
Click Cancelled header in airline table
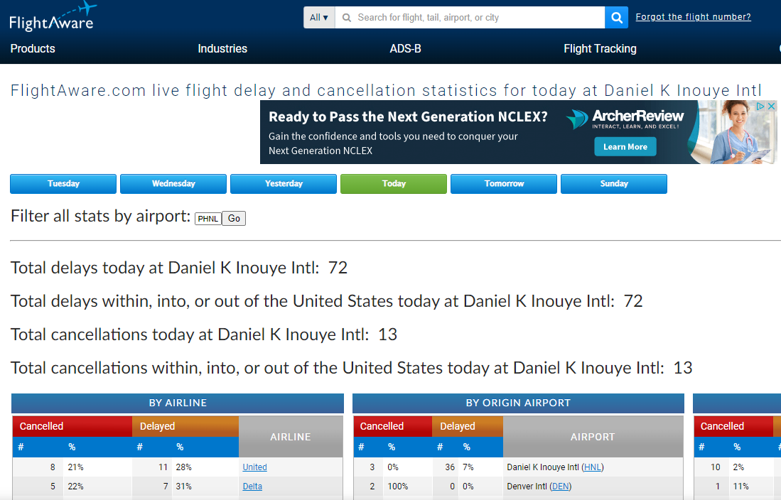coord(73,426)
